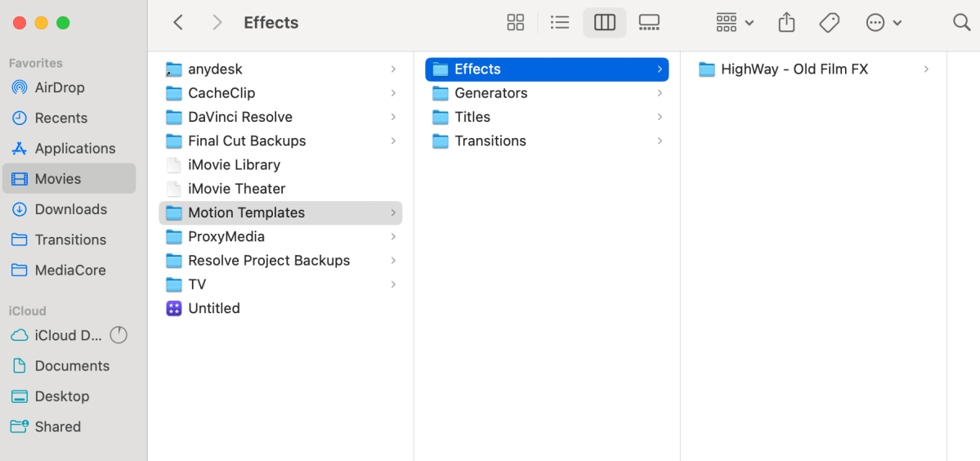Open the Tags editor icon
Viewport: 980px width, 461px height.
[x=830, y=23]
